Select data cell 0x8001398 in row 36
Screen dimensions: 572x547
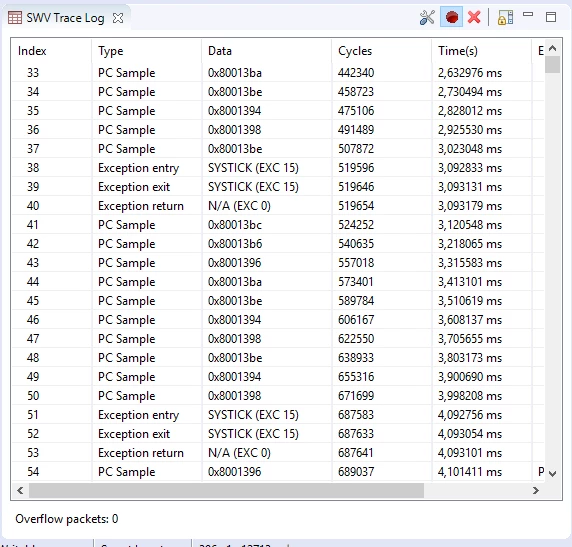235,130
